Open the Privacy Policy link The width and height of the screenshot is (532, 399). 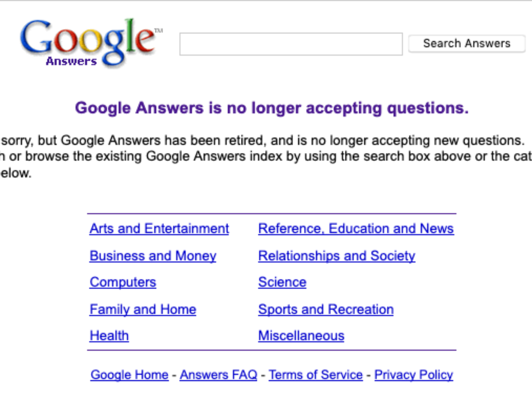tap(414, 375)
